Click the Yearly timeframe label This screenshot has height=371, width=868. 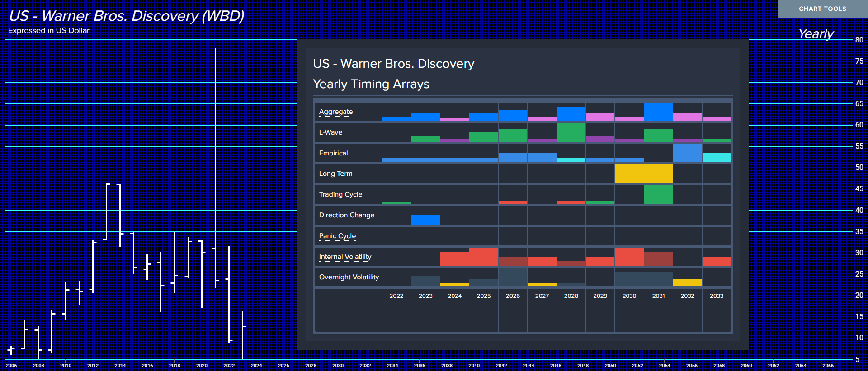816,34
